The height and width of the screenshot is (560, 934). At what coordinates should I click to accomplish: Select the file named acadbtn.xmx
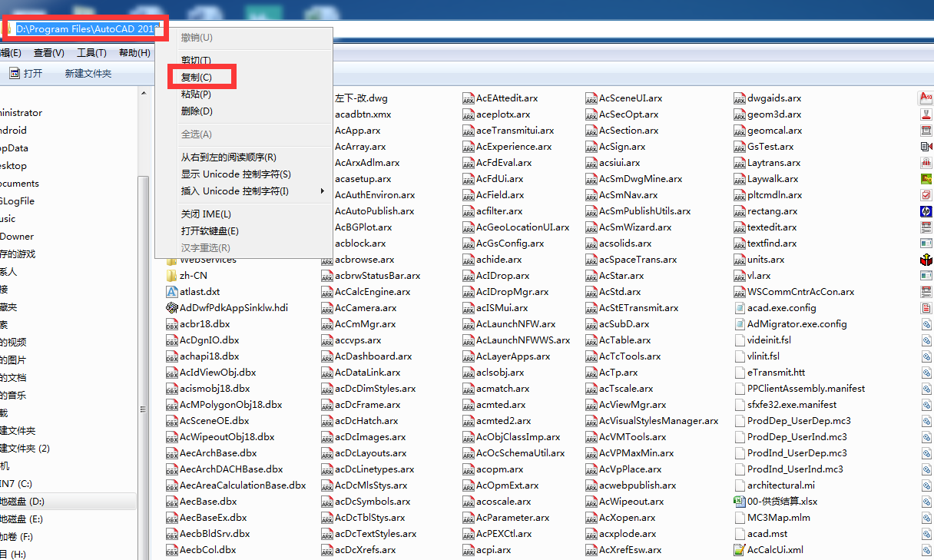point(363,114)
